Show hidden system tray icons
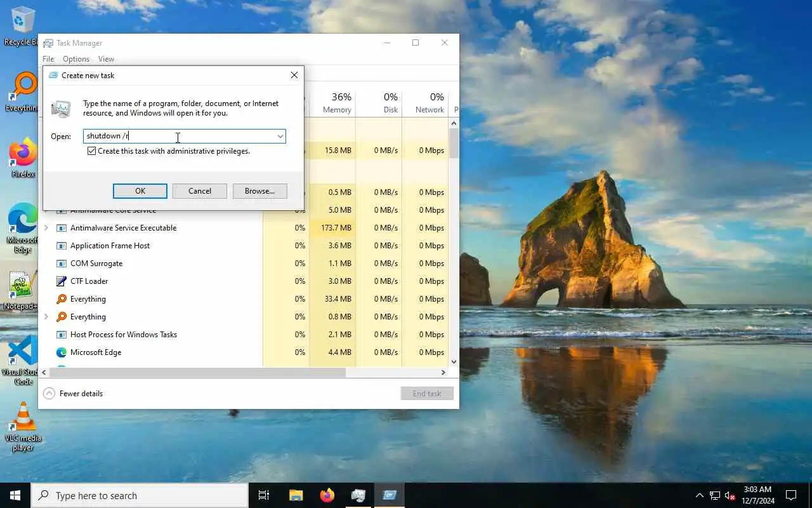Screen dimensions: 812x508 point(700,495)
